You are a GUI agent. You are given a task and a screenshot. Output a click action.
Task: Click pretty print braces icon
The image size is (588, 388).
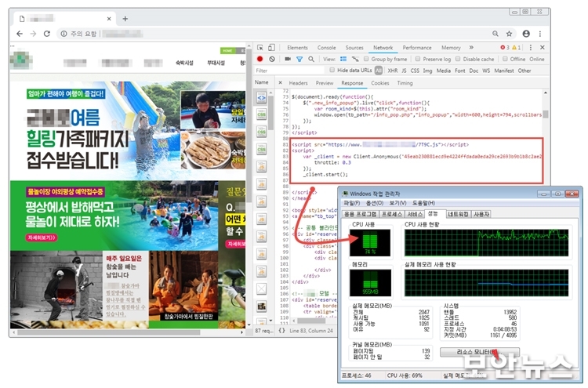coord(281,331)
